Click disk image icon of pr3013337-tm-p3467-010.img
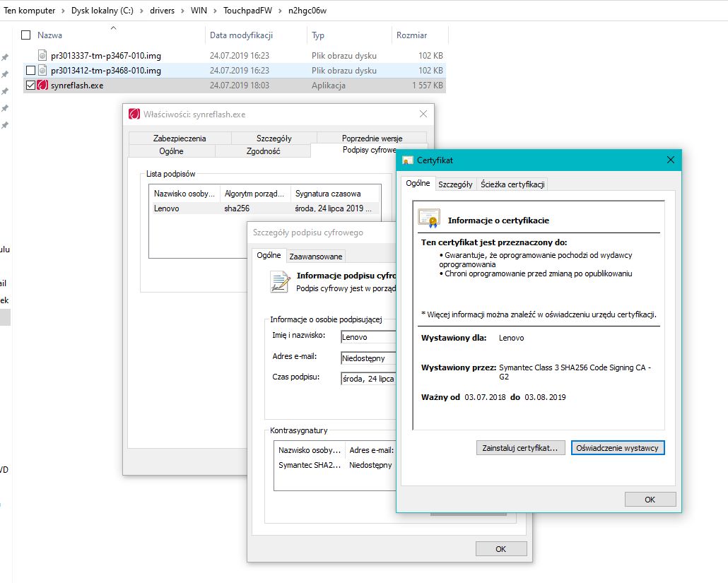Viewport: 728px width, 583px height. [42, 56]
